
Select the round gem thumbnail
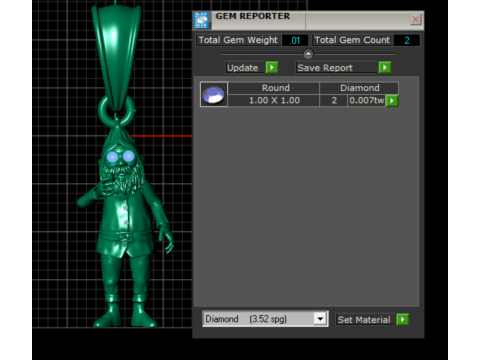[214, 94]
